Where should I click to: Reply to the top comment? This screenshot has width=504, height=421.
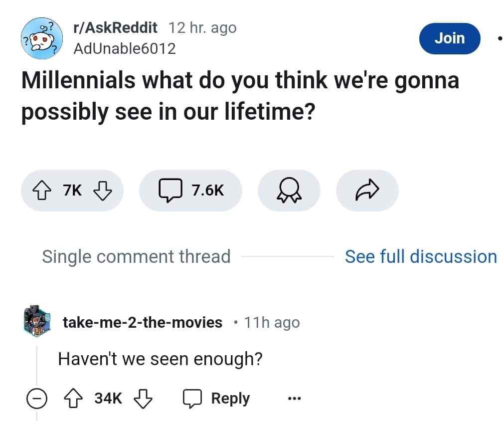(x=217, y=398)
